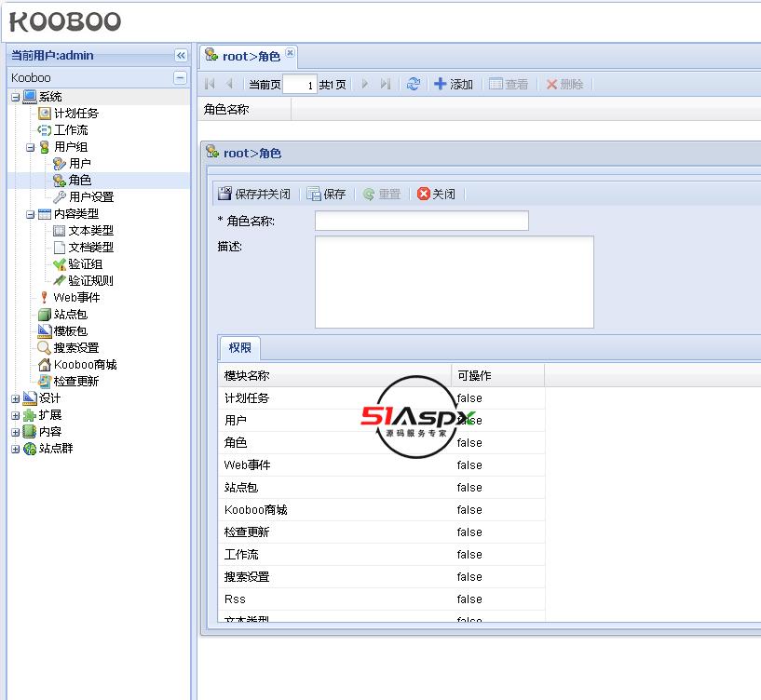The image size is (761, 700).
Task: Click the 内容 book icon
Action: [30, 432]
